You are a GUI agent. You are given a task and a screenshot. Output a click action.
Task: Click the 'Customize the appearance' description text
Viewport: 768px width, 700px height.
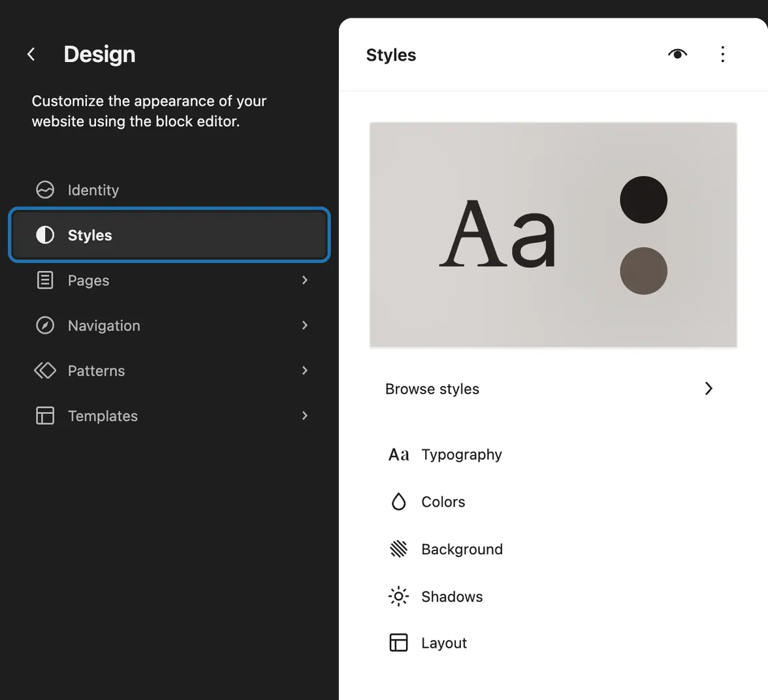pos(149,111)
